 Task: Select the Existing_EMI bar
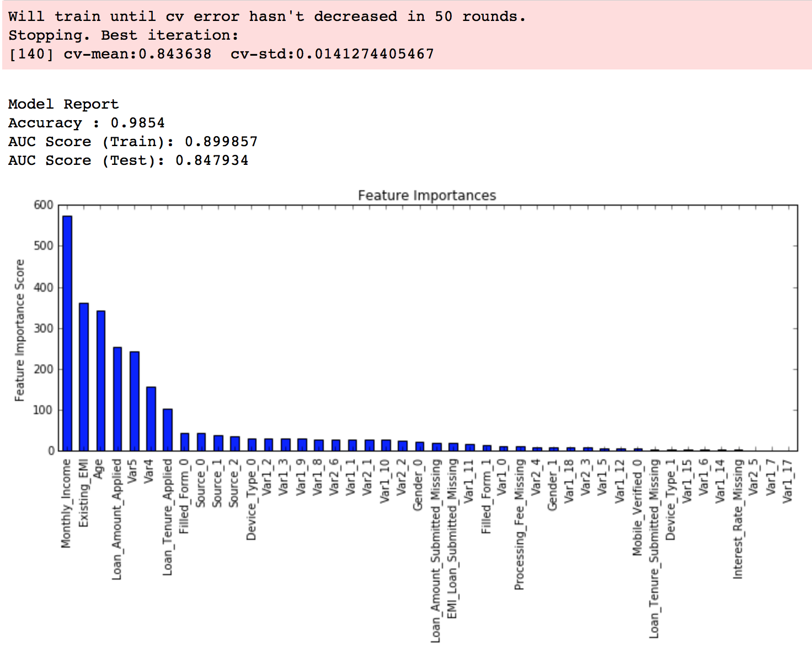point(84,377)
